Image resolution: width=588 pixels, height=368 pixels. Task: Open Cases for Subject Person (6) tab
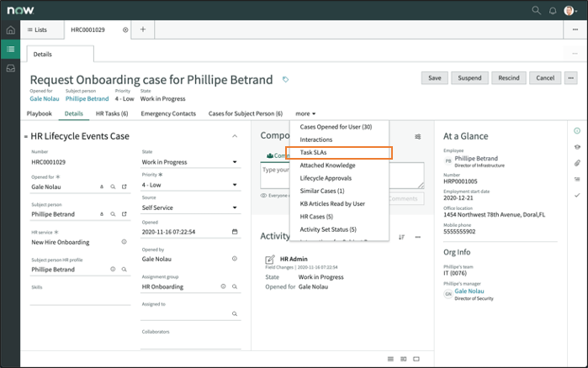tap(246, 113)
